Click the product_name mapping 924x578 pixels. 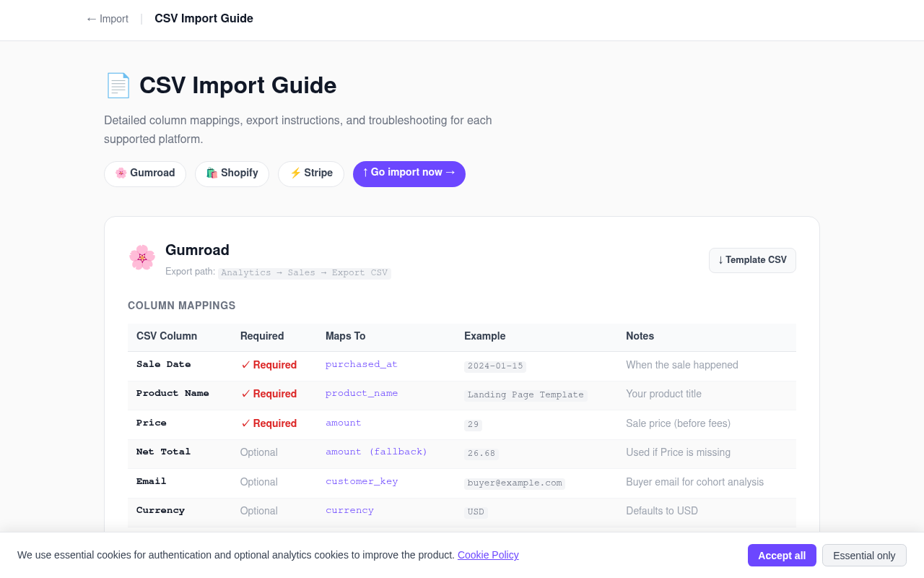click(362, 394)
